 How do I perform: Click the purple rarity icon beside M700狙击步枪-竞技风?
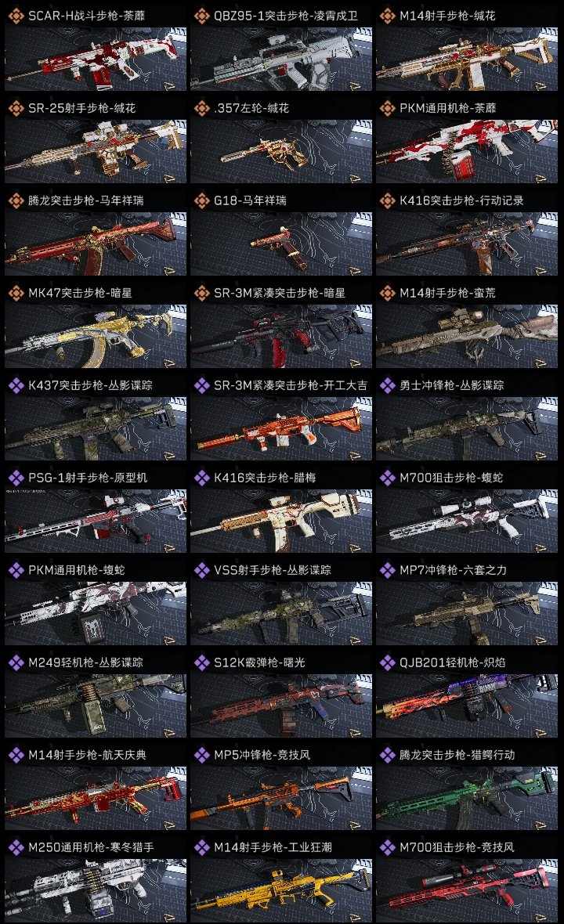tap(387, 847)
